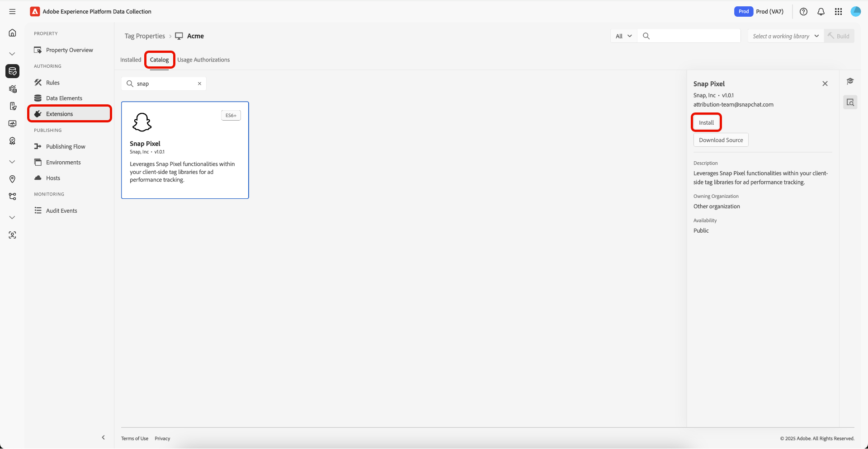Open the document-with-pencil rail icon
The image size is (868, 449).
coord(12,106)
